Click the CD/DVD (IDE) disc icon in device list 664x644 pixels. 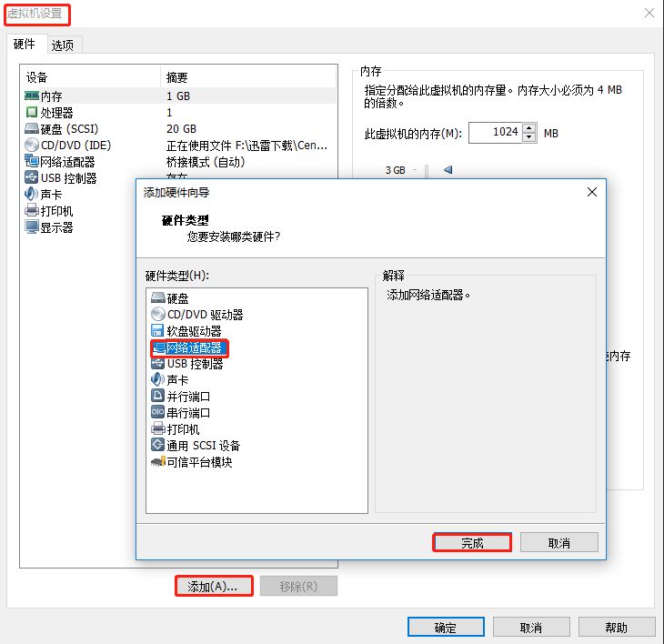point(32,145)
